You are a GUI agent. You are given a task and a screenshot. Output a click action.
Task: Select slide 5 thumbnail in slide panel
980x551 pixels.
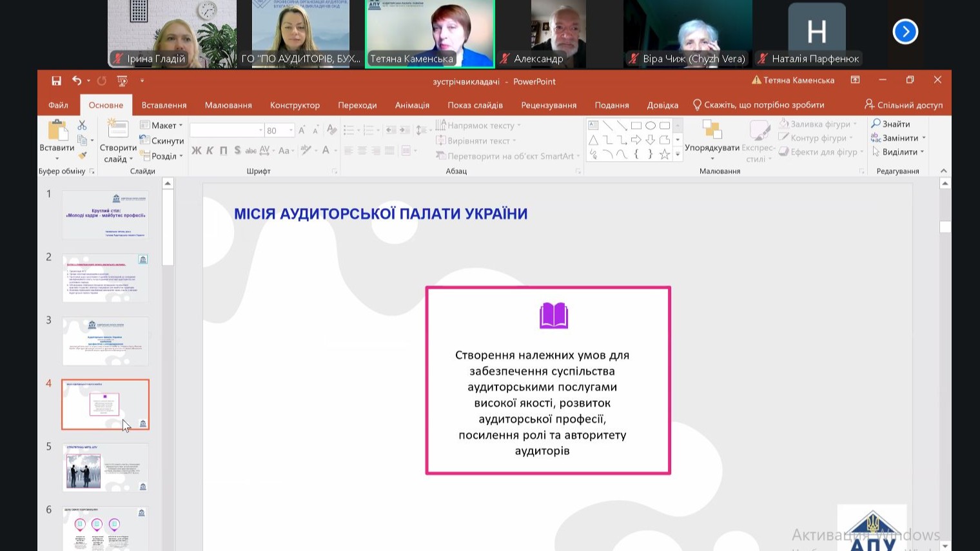coord(106,467)
